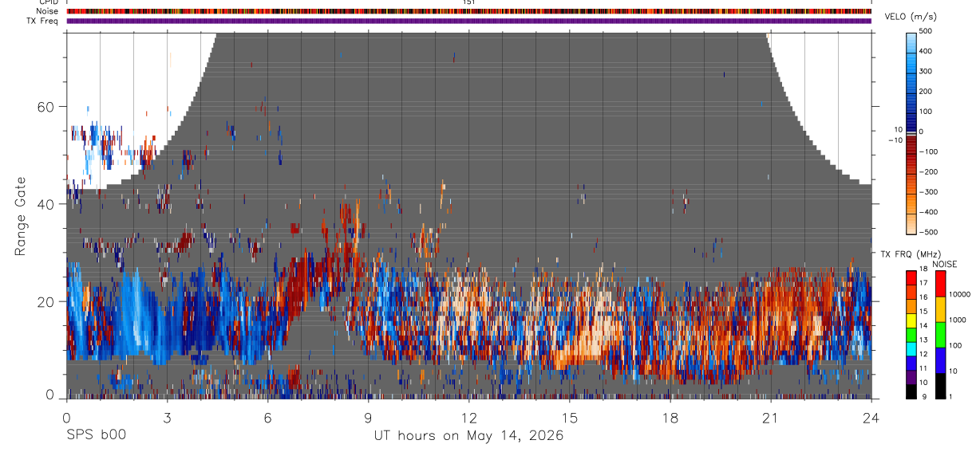
Task: Click the 18 tick on UT hours axis
Action: pyautogui.click(x=670, y=416)
